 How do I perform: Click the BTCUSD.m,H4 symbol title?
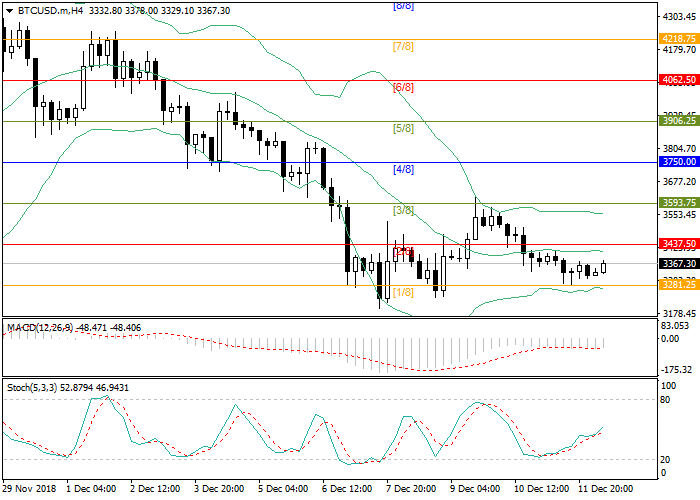tap(50, 11)
